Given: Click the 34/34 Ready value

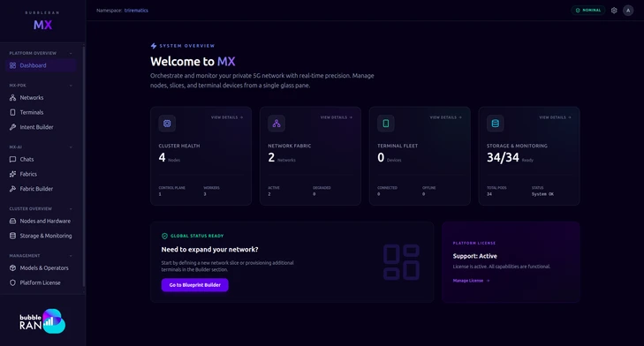Looking at the screenshot, I should (x=510, y=158).
